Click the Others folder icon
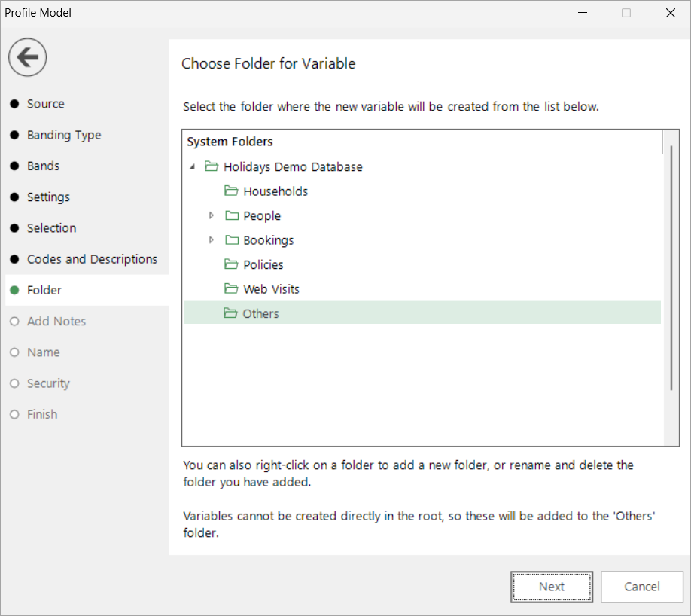Viewport: 691px width, 616px height. click(x=230, y=313)
